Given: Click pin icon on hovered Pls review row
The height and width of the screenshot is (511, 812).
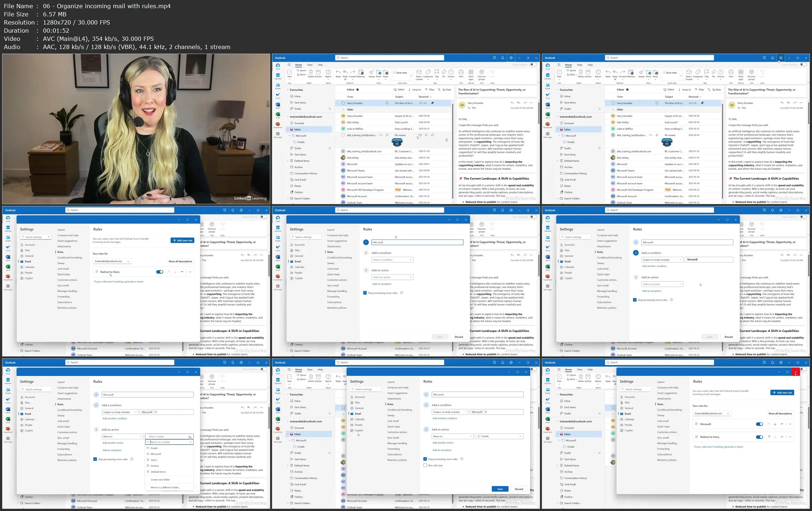Looking at the screenshot, I should (x=432, y=135).
